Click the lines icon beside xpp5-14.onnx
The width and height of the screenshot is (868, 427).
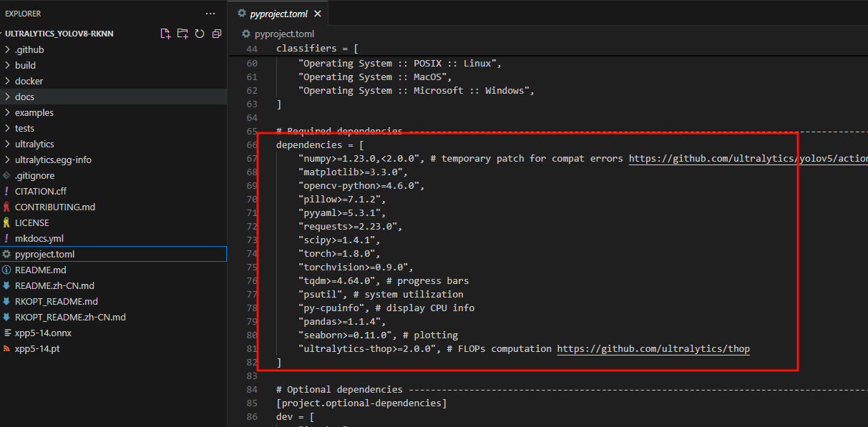coord(6,333)
